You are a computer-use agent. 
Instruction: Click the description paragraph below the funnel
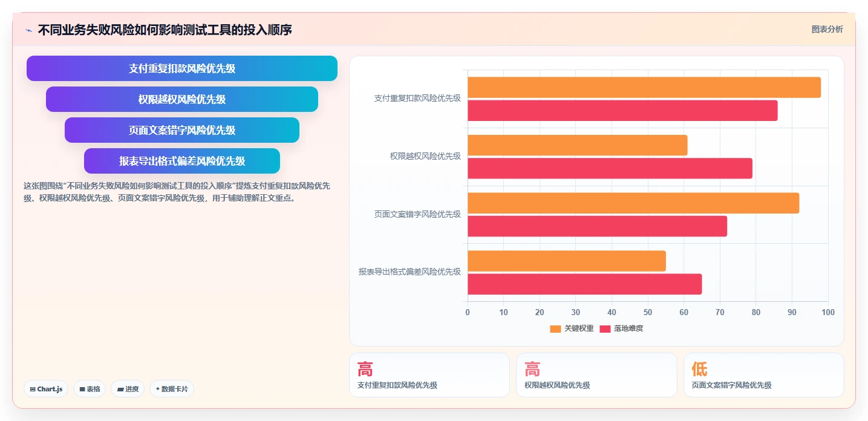click(178, 192)
